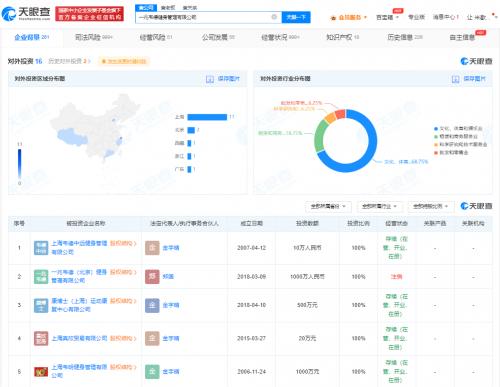Clear the search box with the X icon
This screenshot has width=500, height=387.
coord(274,17)
